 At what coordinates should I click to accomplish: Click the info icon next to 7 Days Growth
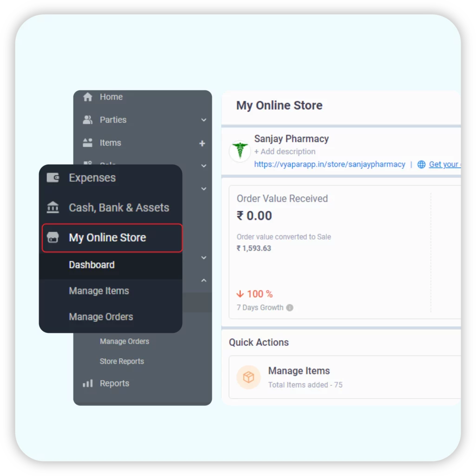291,307
